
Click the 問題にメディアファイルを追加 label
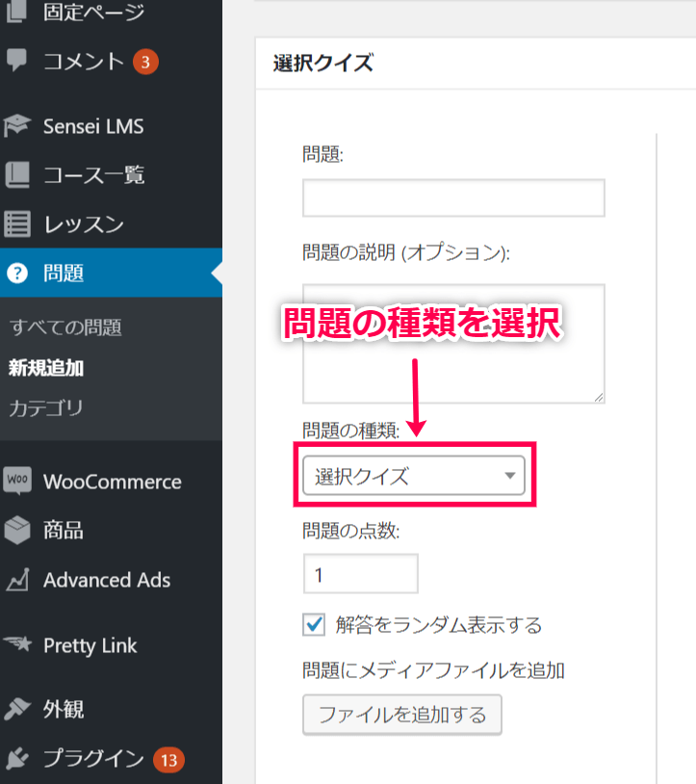pos(433,670)
